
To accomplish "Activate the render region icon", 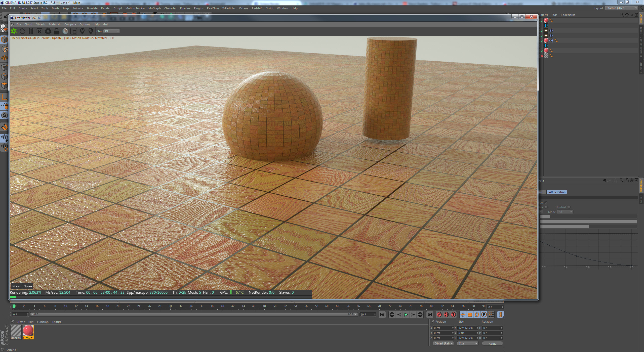I will [x=74, y=31].
